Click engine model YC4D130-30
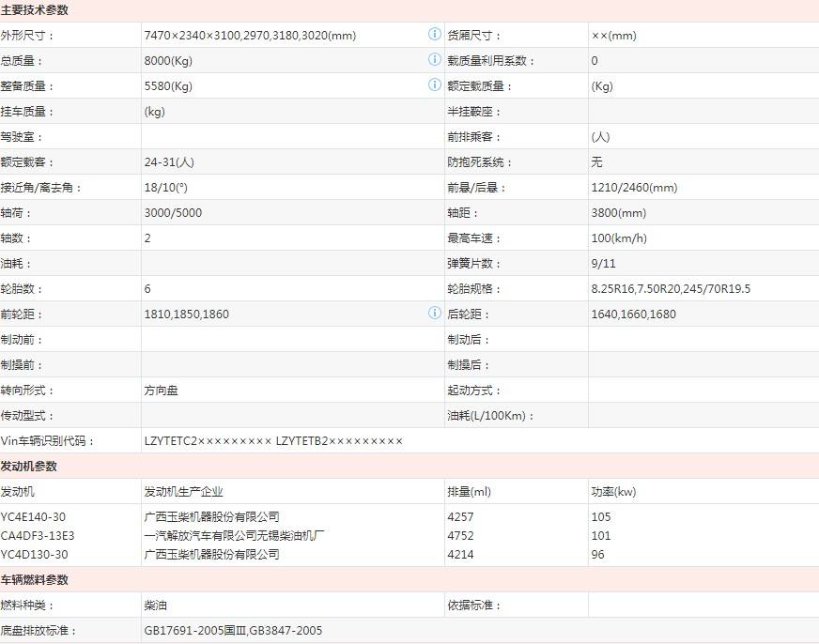The image size is (819, 644). (x=34, y=554)
